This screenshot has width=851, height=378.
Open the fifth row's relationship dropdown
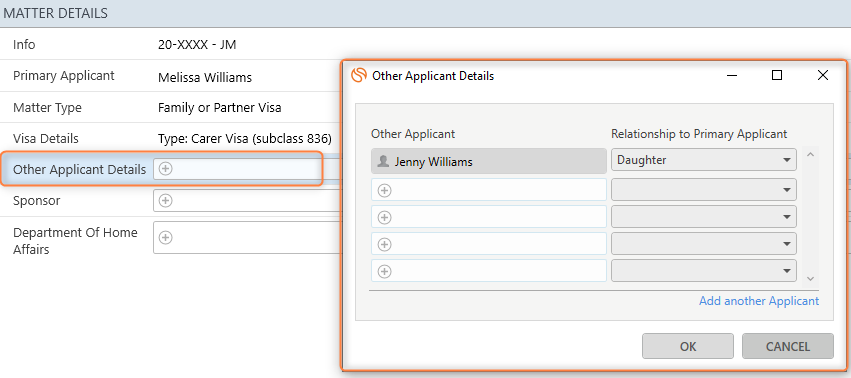click(704, 270)
